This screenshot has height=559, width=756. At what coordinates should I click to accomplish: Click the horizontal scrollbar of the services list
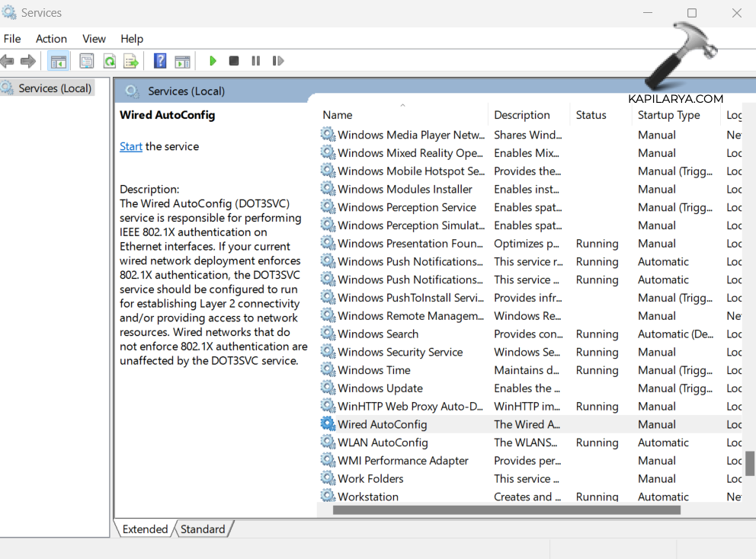[x=533, y=509]
